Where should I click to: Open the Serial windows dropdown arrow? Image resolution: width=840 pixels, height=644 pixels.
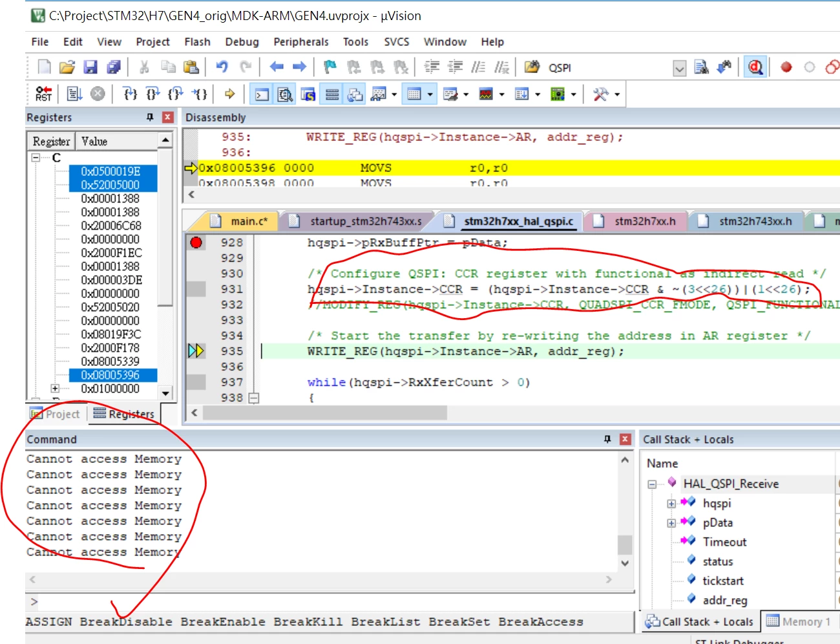[466, 94]
